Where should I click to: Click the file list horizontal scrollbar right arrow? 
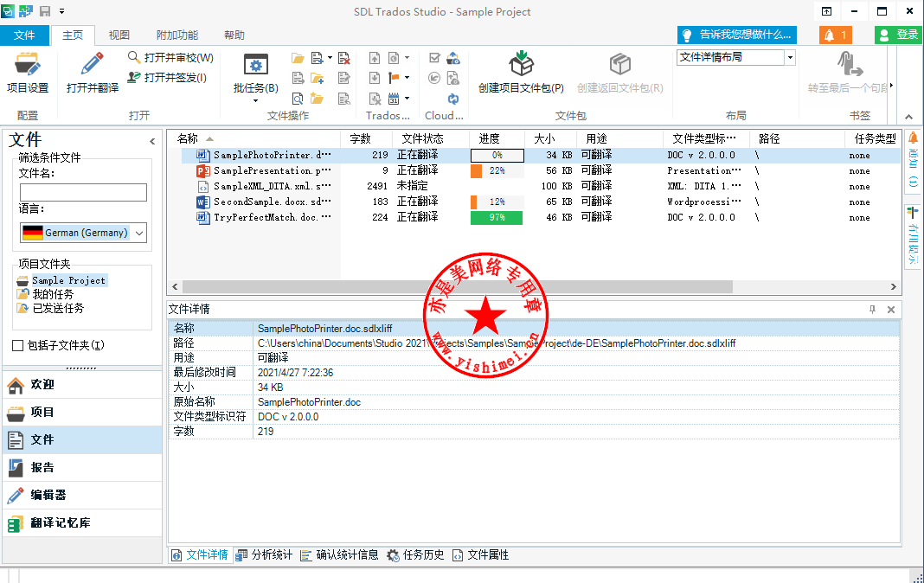click(894, 287)
